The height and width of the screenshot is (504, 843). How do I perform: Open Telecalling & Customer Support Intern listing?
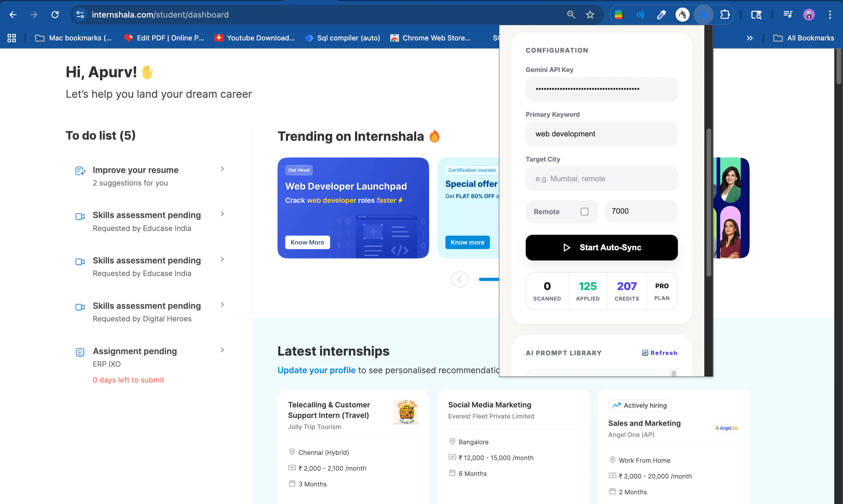coord(329,410)
